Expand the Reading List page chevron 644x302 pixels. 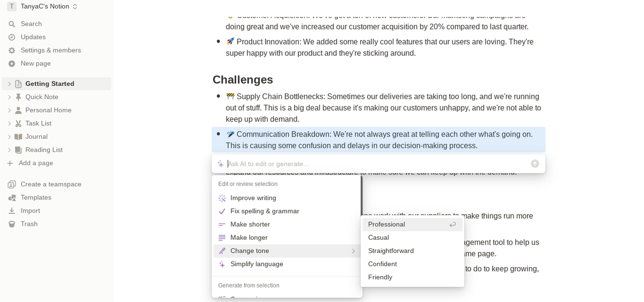(9, 150)
